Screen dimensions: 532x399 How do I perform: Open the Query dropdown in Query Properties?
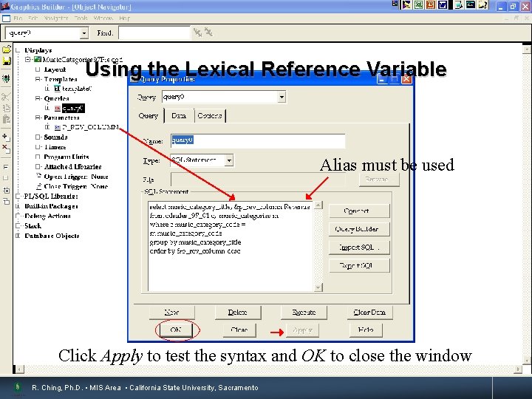tap(282, 97)
